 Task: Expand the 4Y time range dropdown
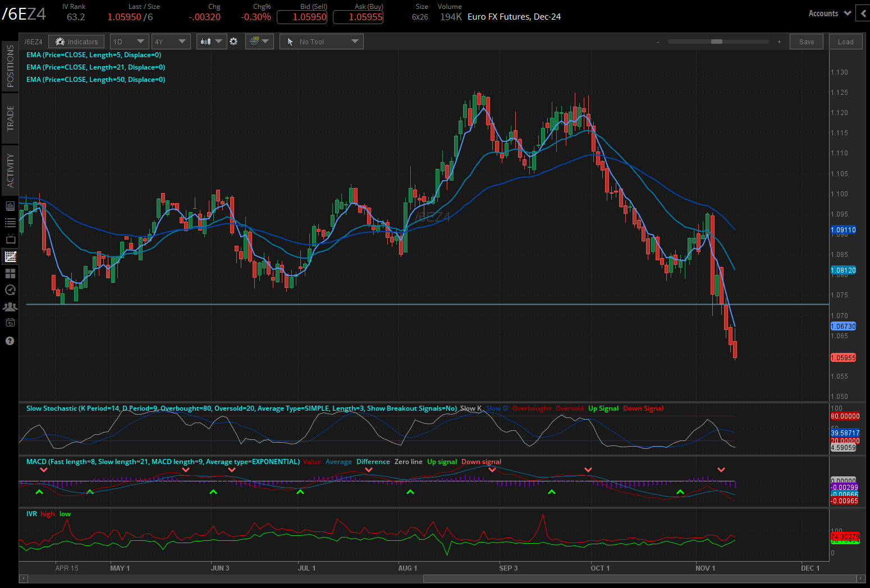pyautogui.click(x=171, y=42)
